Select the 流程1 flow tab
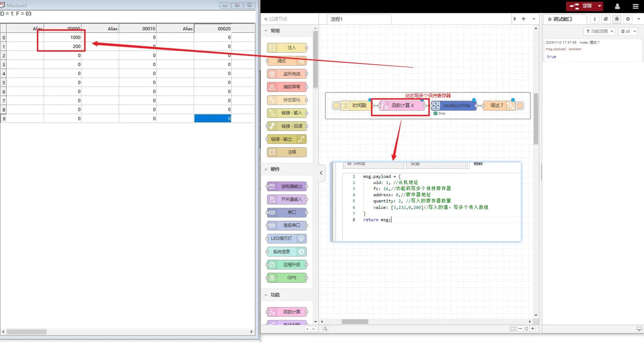 click(x=359, y=19)
